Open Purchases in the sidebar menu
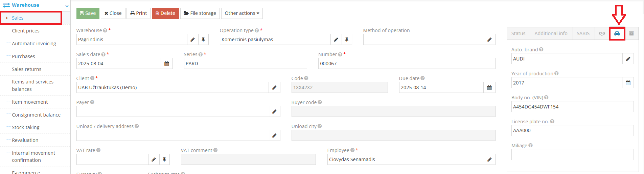The image size is (644, 174). [x=23, y=56]
